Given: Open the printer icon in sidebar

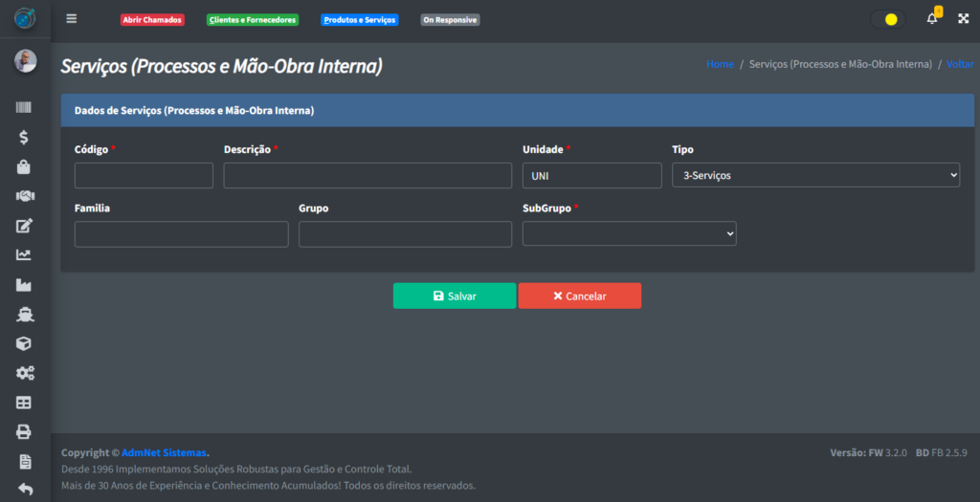Looking at the screenshot, I should click(x=25, y=432).
